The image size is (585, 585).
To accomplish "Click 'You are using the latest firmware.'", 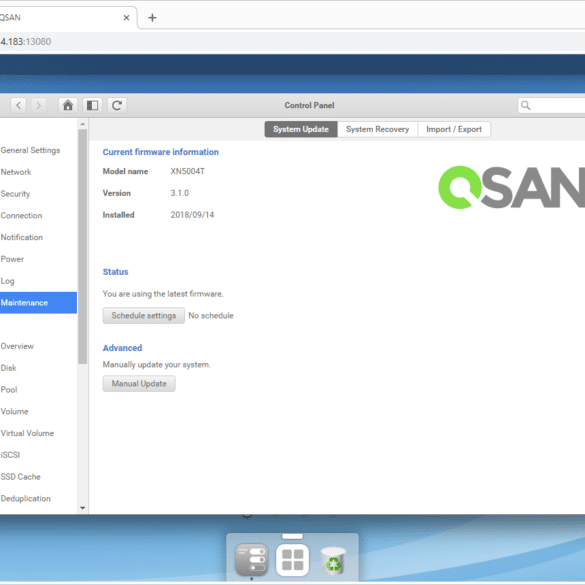I will (163, 294).
